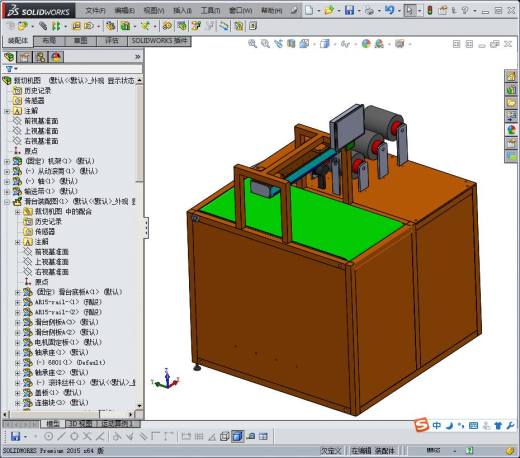This screenshot has height=458, width=520.
Task: Collapse the 滑台装配图 subassembly tree node
Action: (x=7, y=202)
